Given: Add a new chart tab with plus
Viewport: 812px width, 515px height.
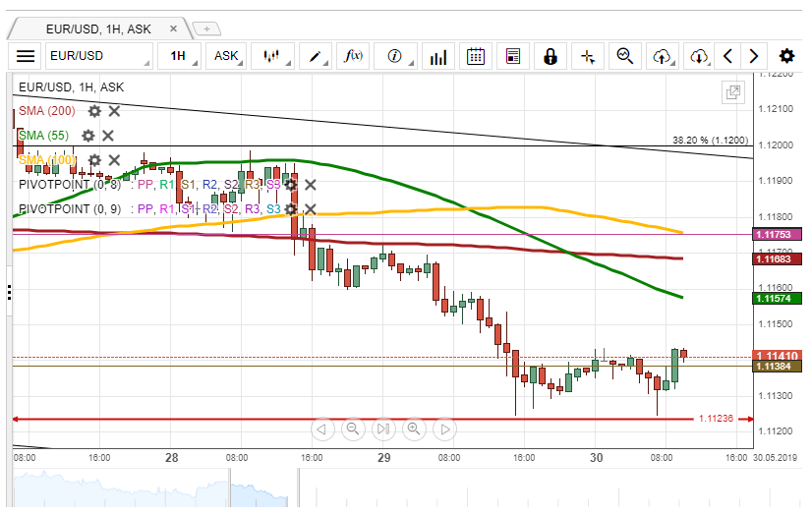Looking at the screenshot, I should coord(206,29).
